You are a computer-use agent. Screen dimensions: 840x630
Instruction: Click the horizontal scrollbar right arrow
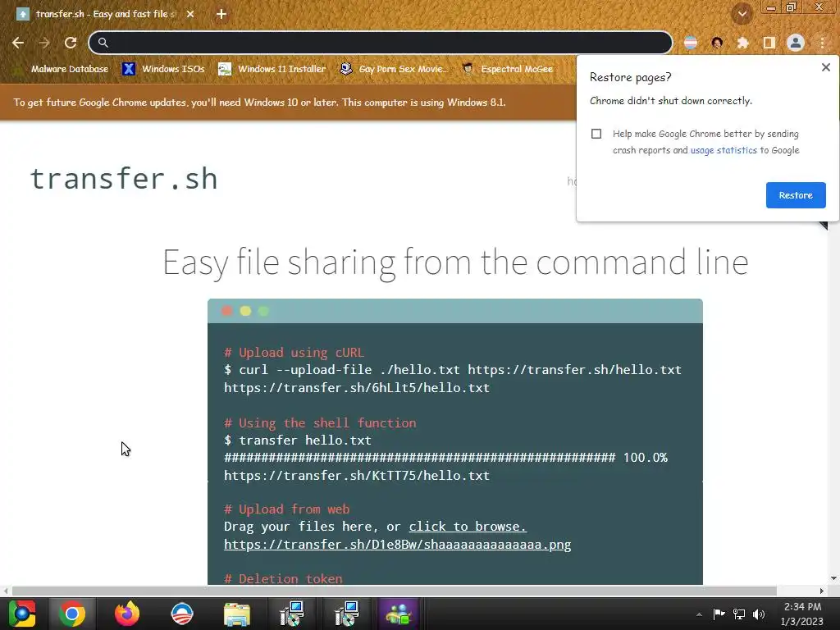(822, 591)
